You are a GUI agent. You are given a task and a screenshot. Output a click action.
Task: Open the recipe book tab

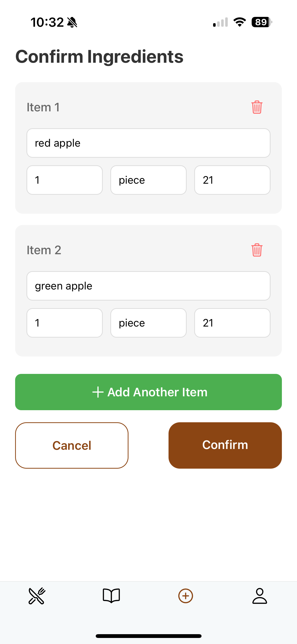click(111, 596)
